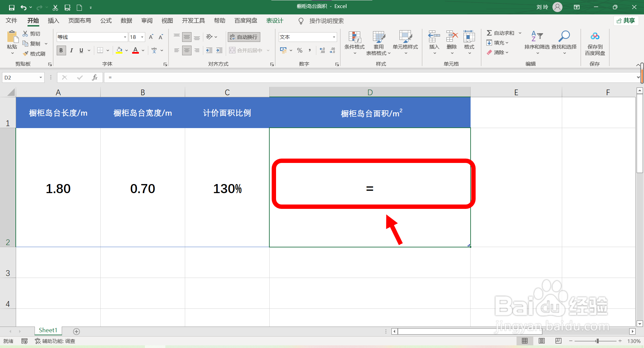Click the phonetic guide (wén) icon

[154, 50]
